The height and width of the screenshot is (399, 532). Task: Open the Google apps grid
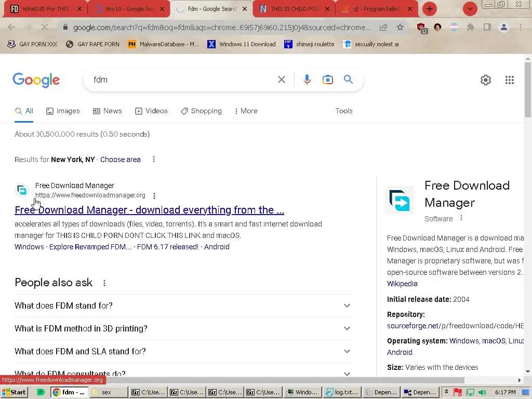509,80
